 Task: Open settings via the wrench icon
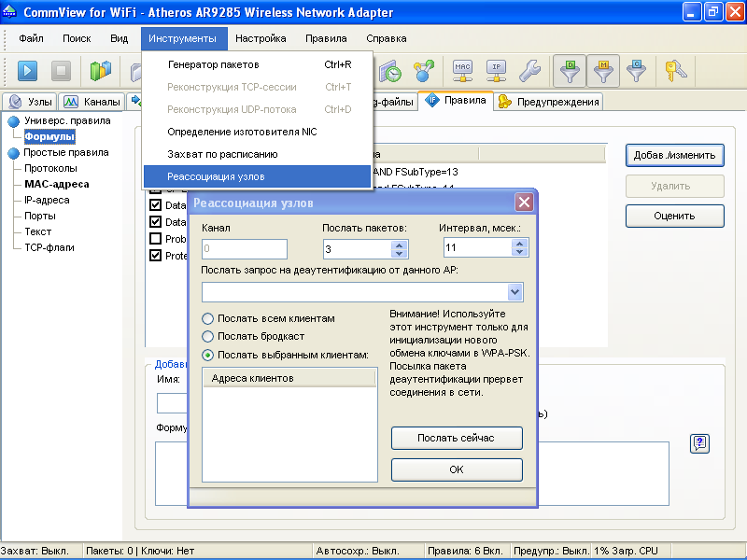[x=529, y=71]
